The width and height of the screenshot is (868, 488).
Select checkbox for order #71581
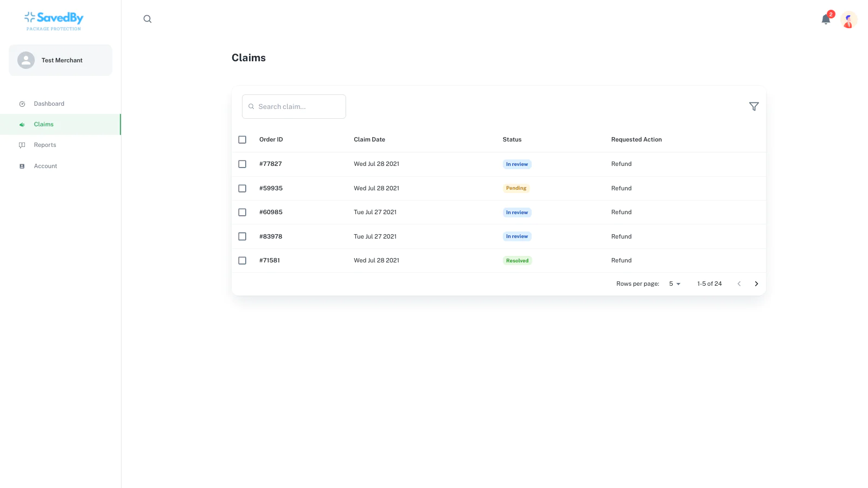242,261
